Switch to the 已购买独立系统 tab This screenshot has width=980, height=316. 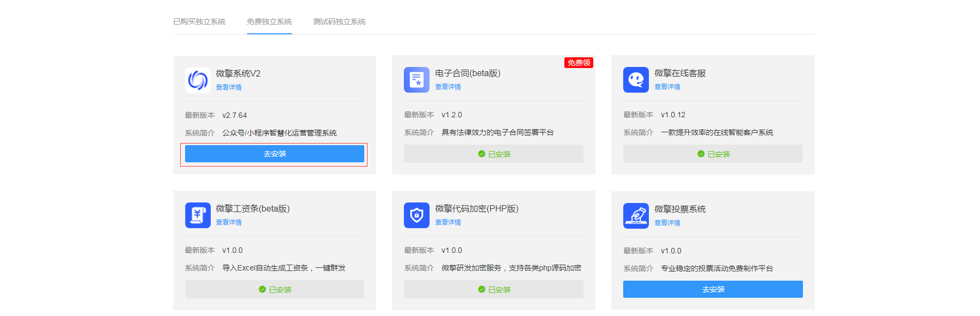point(200,21)
